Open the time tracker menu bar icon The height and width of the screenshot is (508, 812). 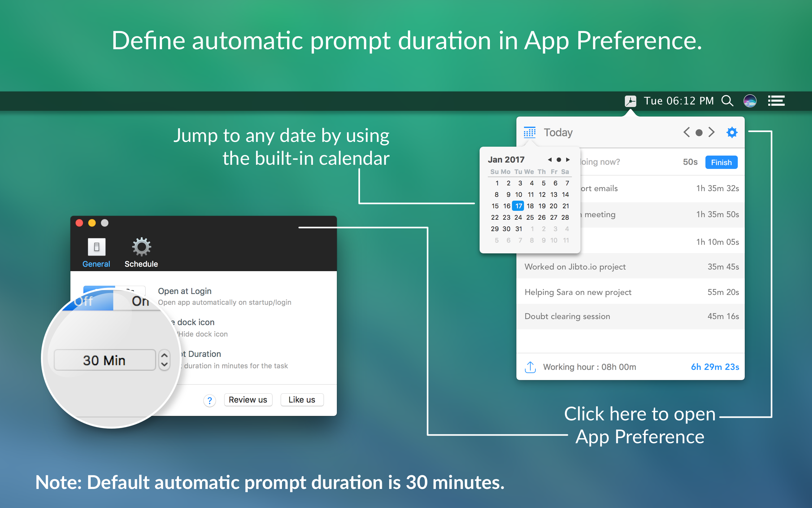(630, 101)
